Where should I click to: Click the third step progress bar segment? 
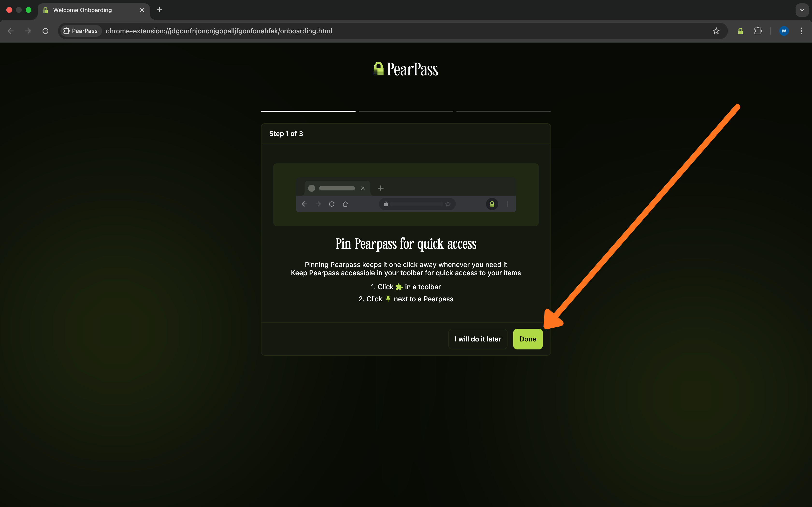click(503, 111)
